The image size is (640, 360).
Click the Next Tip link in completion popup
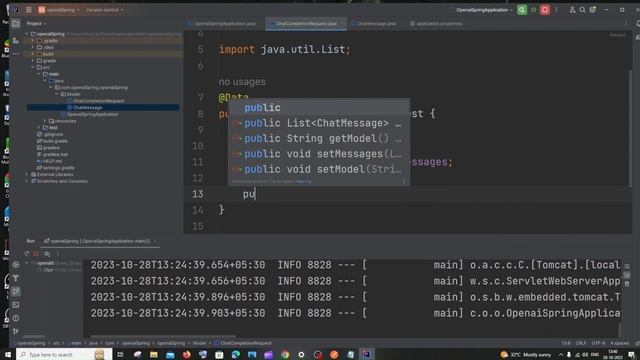[304, 182]
